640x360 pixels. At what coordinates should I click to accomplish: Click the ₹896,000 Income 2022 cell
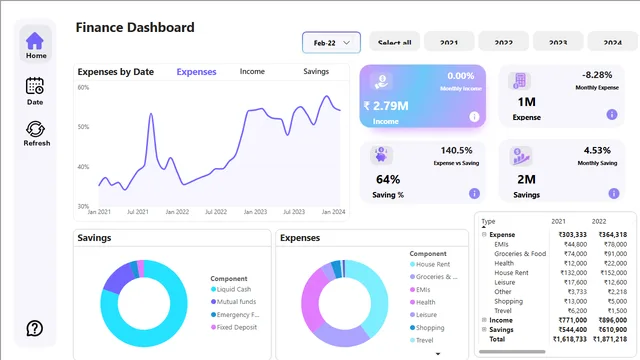[x=613, y=320]
